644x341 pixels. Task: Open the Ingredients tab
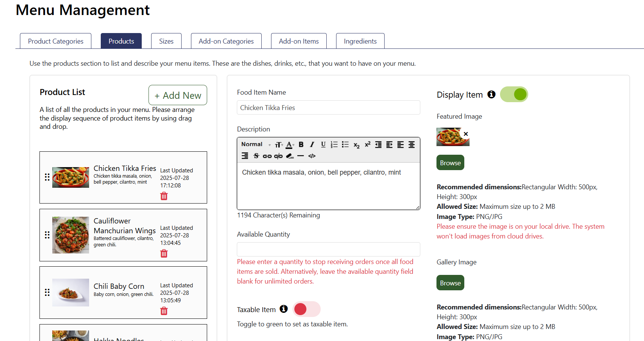tap(360, 41)
